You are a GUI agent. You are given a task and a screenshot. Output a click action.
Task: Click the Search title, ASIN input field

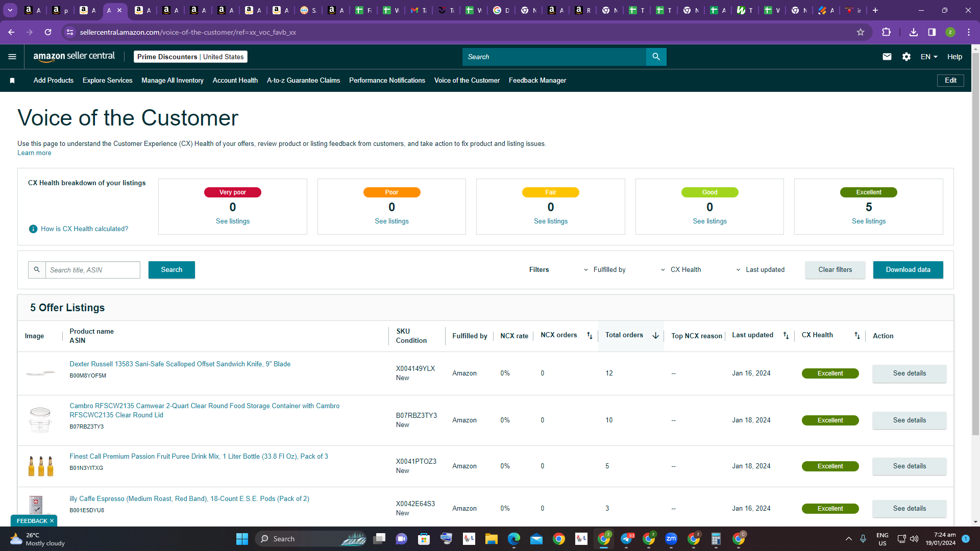[x=93, y=270]
